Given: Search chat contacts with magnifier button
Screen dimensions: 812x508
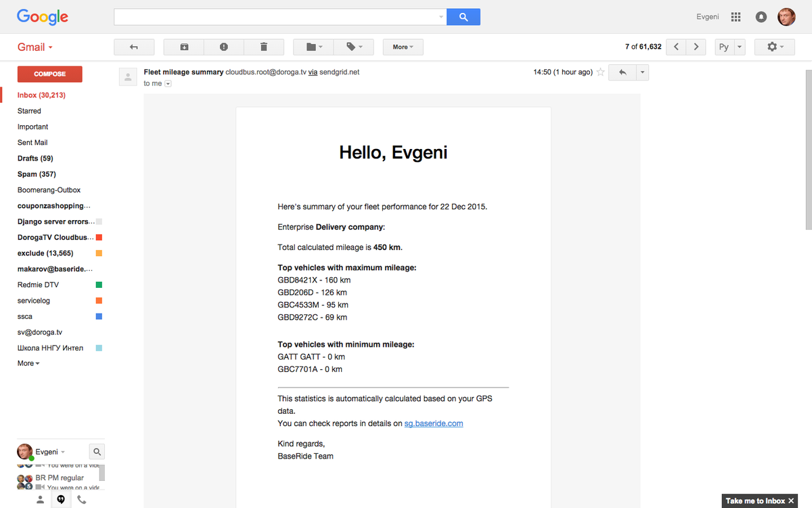Looking at the screenshot, I should pos(97,452).
